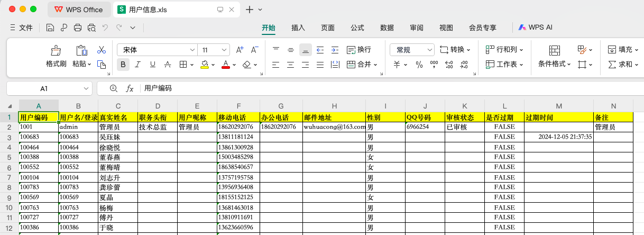Click the thousands separator icon

tap(434, 65)
